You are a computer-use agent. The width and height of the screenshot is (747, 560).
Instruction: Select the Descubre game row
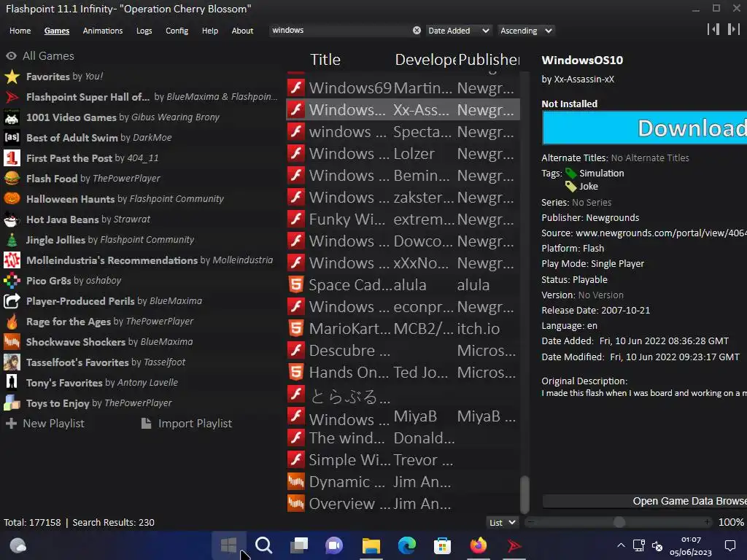tap(403, 351)
